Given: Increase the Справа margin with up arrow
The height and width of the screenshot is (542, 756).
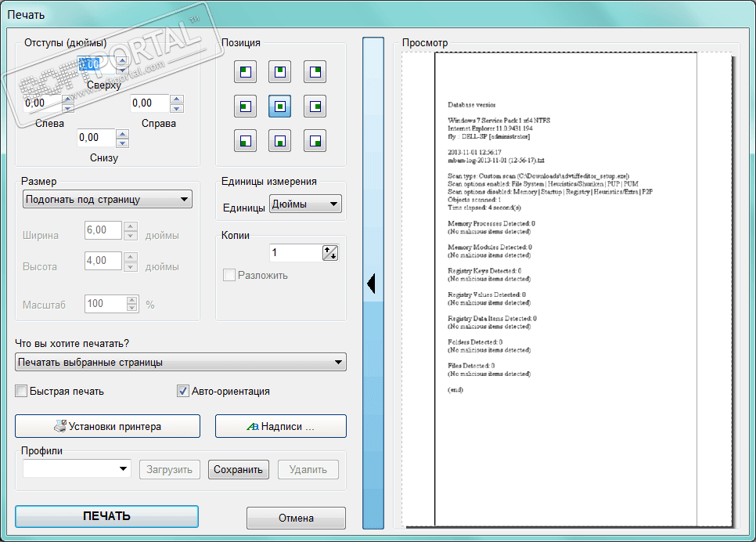Looking at the screenshot, I should coord(177,99).
